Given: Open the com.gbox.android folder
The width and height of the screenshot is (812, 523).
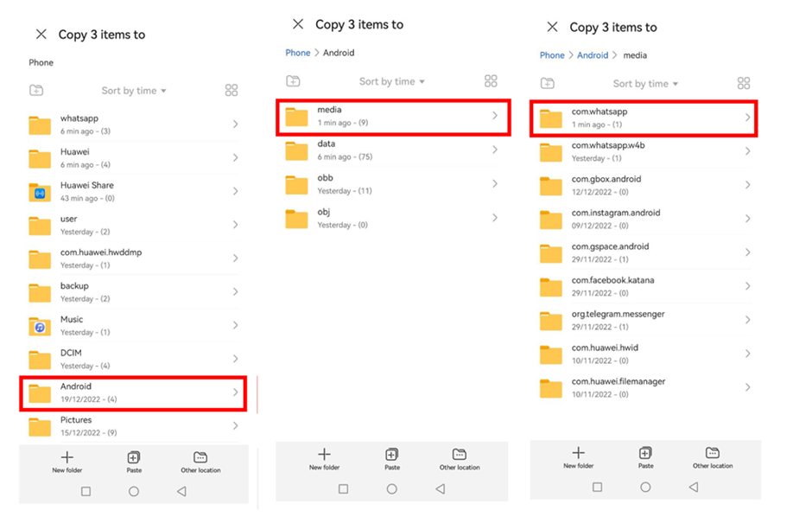Looking at the screenshot, I should tap(646, 185).
